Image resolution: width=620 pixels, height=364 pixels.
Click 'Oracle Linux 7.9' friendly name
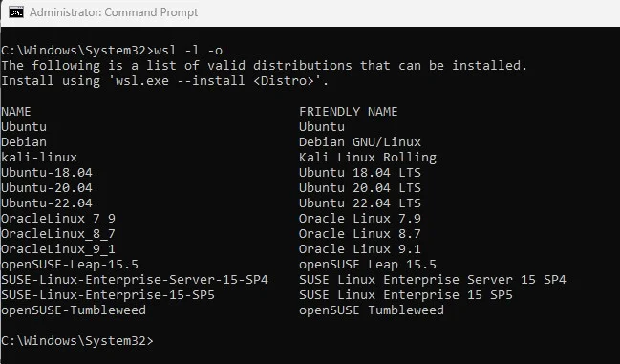(x=360, y=219)
